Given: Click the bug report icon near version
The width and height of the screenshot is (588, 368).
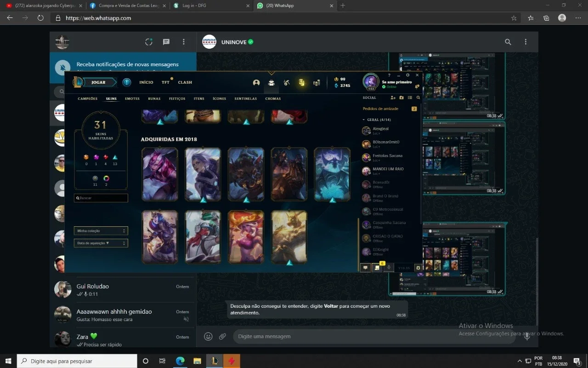Looking at the screenshot, I should tap(418, 268).
